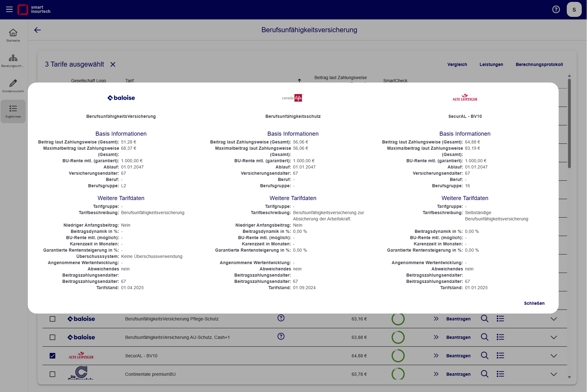
Task: Check the Continentale premiumBU checkbox
Action: click(52, 374)
